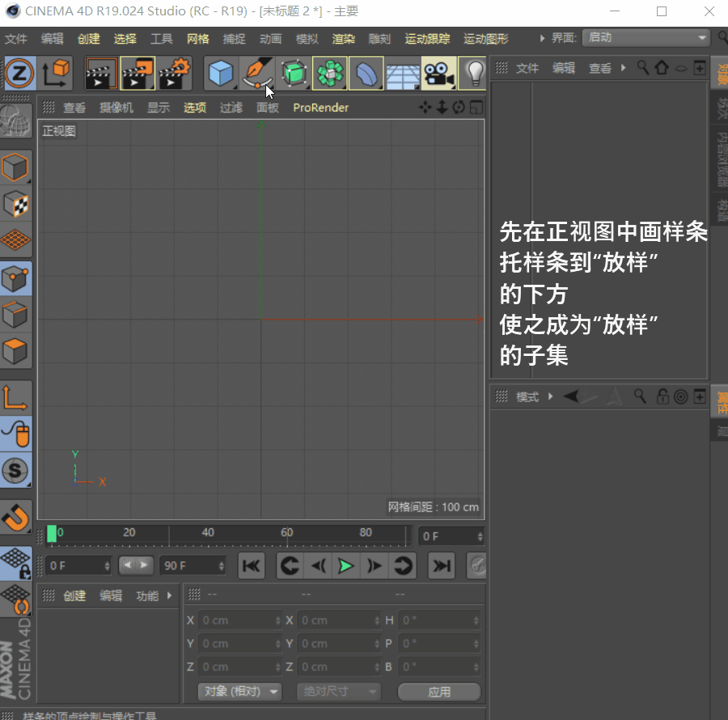Open the 启动 layout dropdown

tap(645, 38)
